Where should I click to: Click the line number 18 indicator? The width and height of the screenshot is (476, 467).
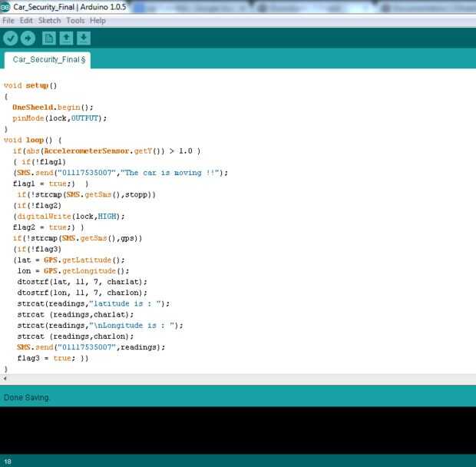(x=8, y=462)
